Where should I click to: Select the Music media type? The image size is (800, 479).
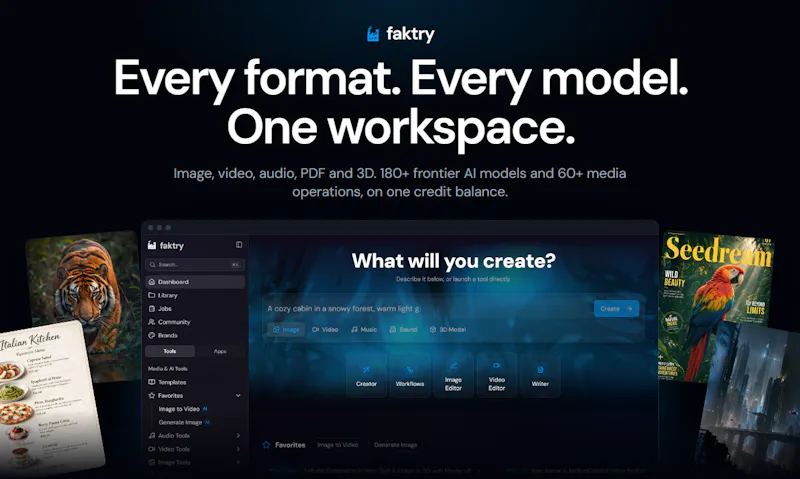pos(364,330)
